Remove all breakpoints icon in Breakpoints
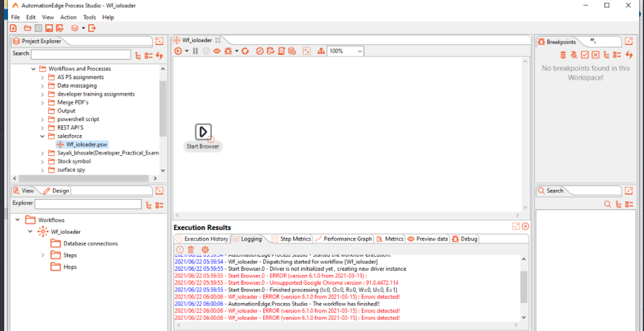The width and height of the screenshot is (644, 331). tap(574, 55)
